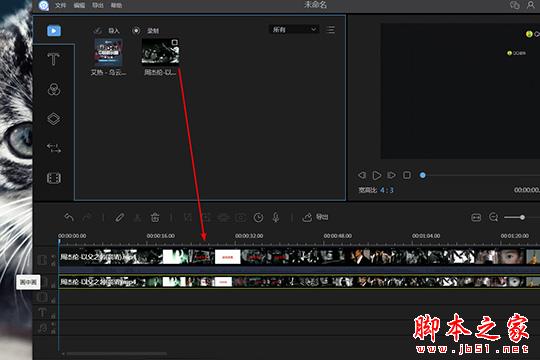Click the Set duration clock icon
The height and width of the screenshot is (360, 540).
(x=258, y=217)
